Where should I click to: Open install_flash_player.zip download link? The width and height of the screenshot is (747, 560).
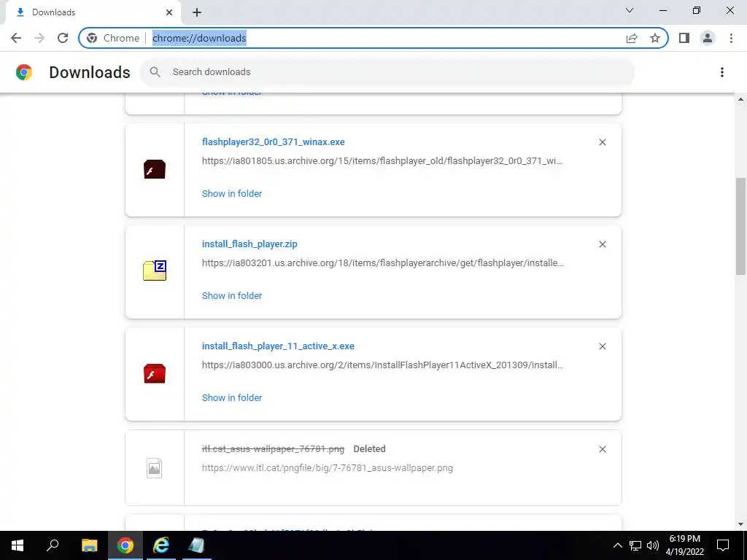249,244
